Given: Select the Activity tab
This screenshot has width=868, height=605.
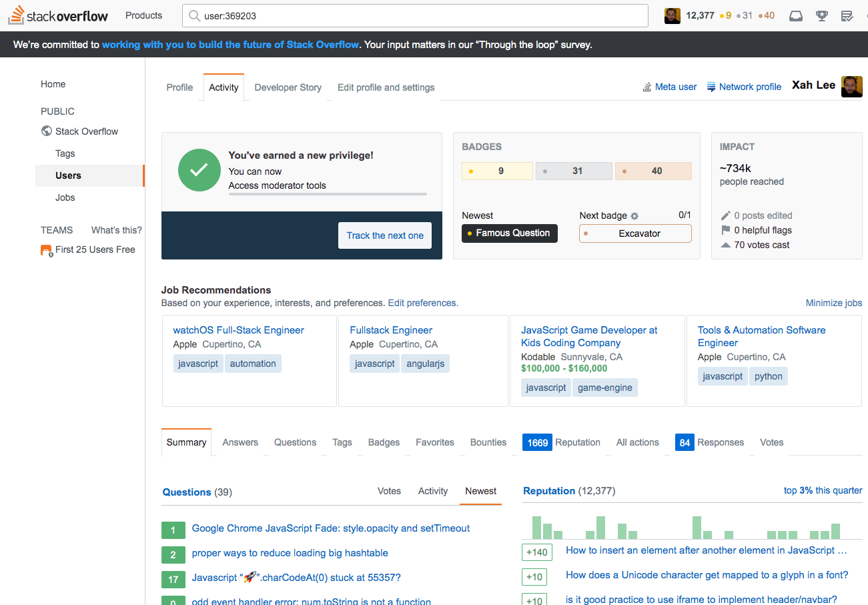Looking at the screenshot, I should pyautogui.click(x=224, y=87).
